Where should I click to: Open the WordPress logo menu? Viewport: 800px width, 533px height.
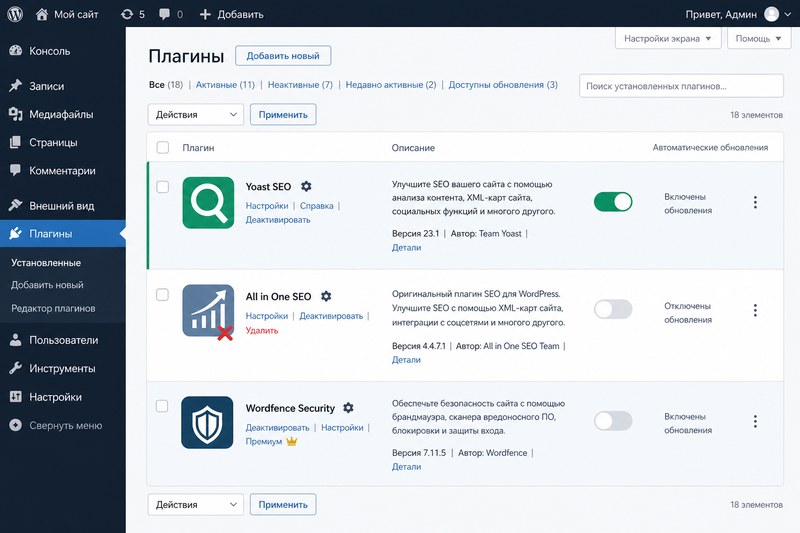pos(15,14)
